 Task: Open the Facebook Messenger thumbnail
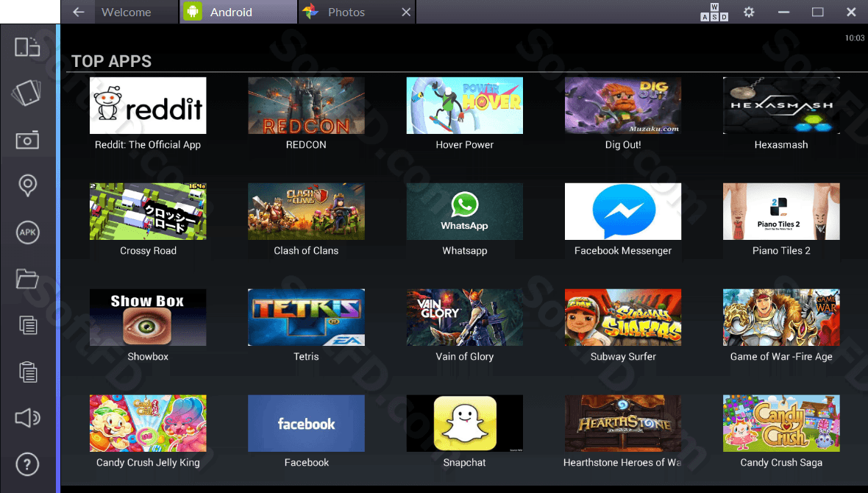(x=623, y=212)
